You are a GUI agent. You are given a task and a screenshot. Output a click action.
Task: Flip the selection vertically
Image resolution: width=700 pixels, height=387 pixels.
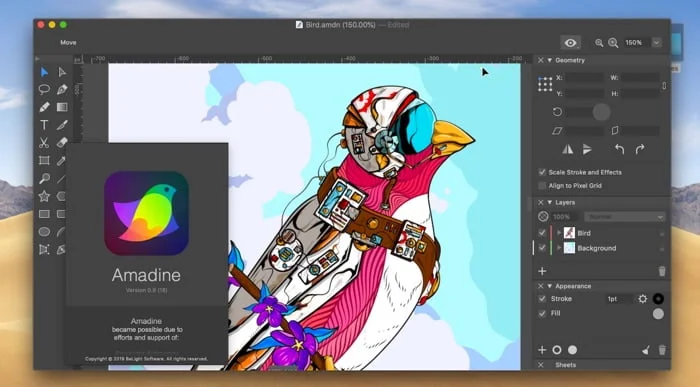coord(588,150)
